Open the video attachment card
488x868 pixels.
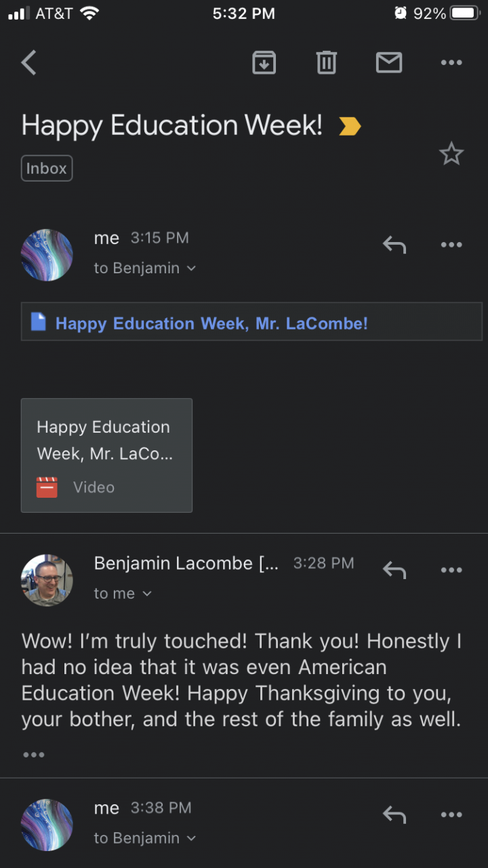pyautogui.click(x=106, y=455)
